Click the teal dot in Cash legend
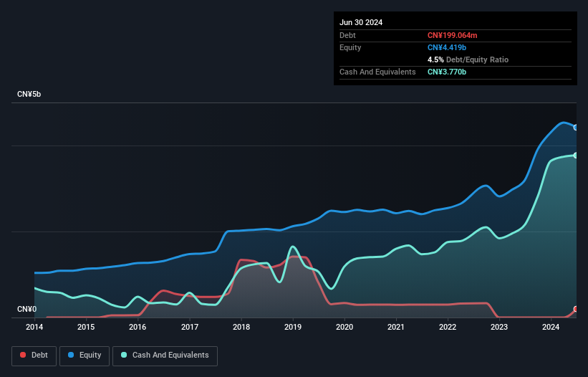 click(x=124, y=355)
